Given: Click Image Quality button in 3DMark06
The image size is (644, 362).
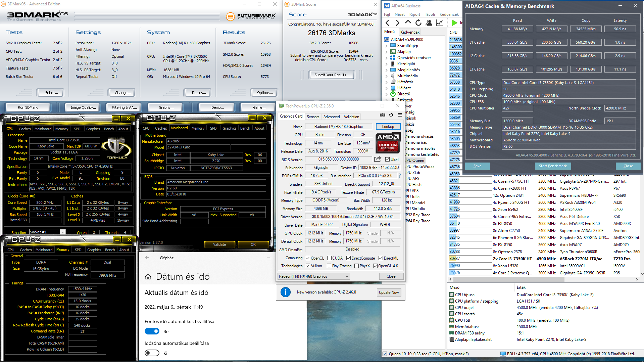Looking at the screenshot, I should 83,107.
